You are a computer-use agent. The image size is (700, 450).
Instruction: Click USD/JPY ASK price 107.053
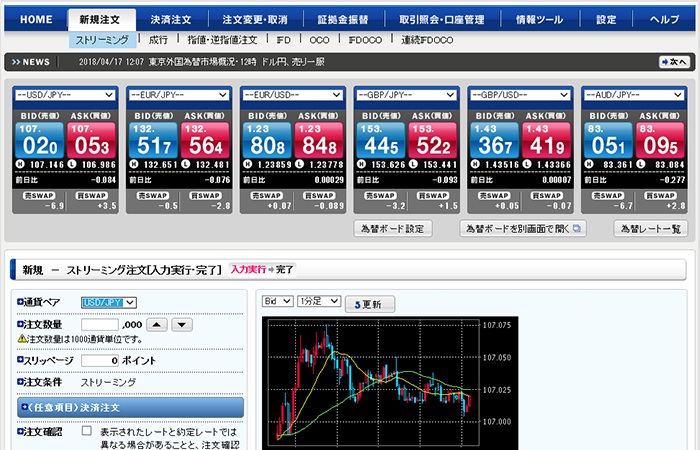[x=92, y=140]
